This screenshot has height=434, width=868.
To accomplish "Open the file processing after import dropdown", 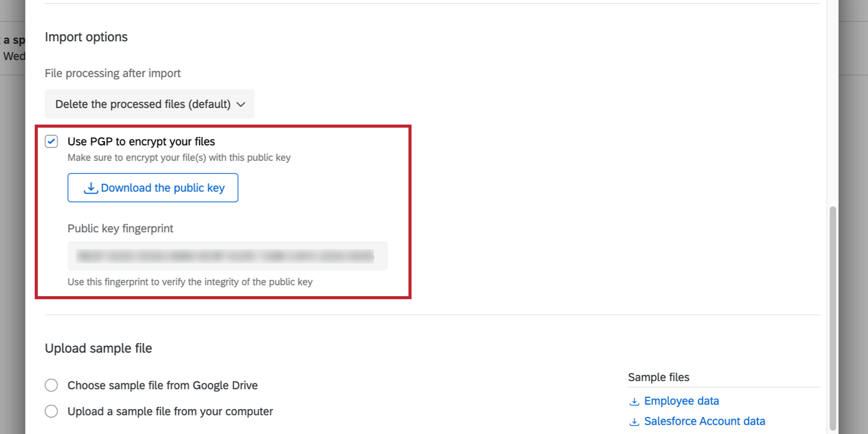I will pyautogui.click(x=150, y=104).
